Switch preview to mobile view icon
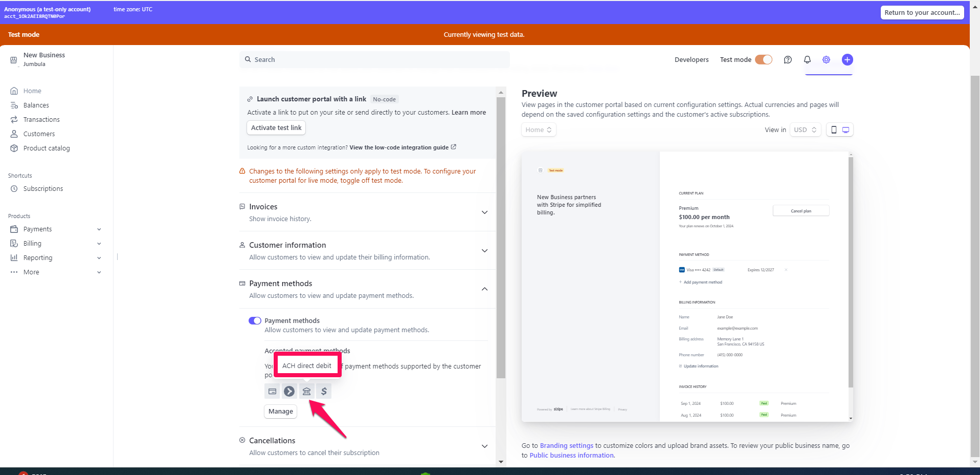Screen dimensions: 980x475 click(834, 129)
